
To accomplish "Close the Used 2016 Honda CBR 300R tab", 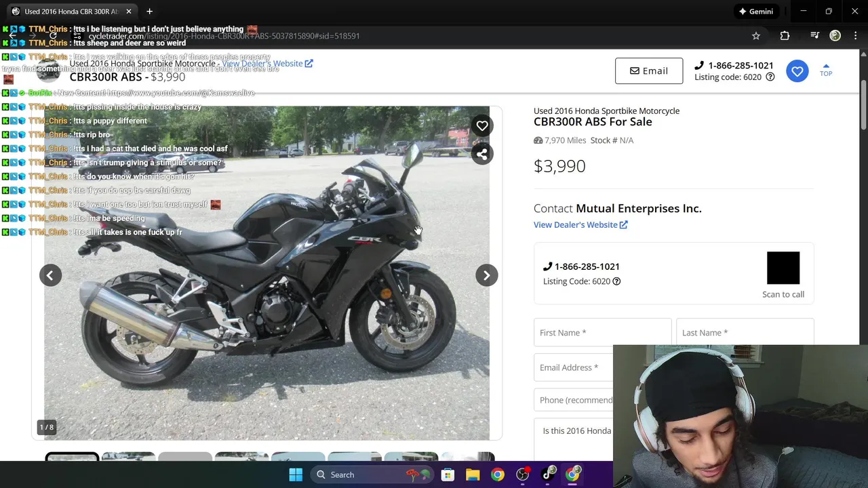I will 129,12.
